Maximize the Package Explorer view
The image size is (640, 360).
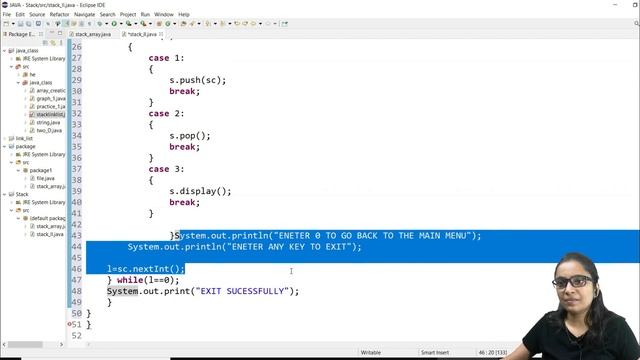60,33
